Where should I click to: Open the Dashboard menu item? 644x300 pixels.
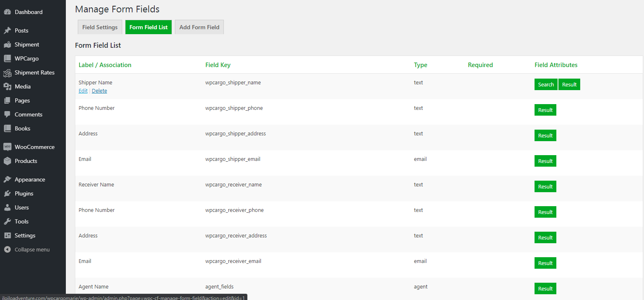(x=33, y=12)
